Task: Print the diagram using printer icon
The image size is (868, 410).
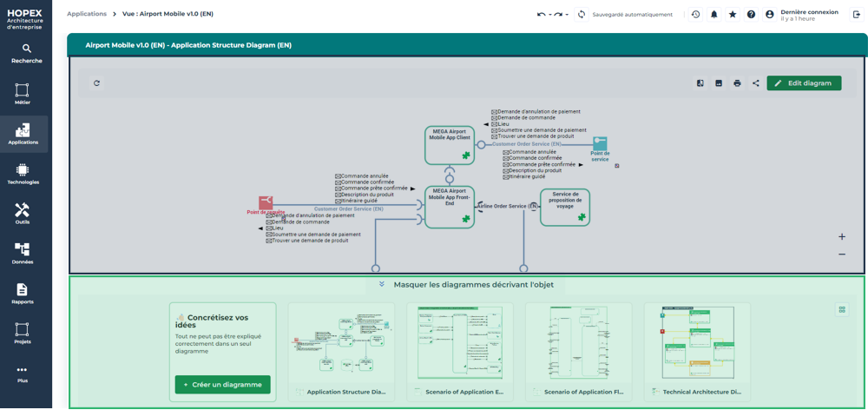Action: point(737,83)
